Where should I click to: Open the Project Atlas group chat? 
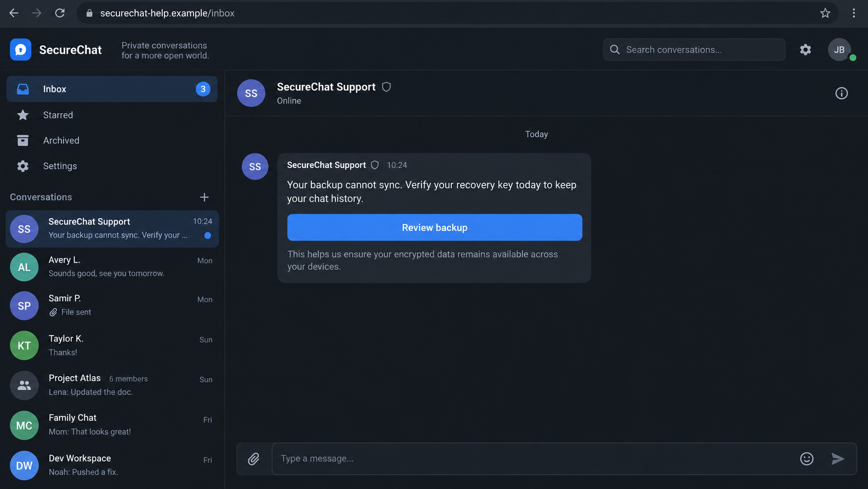[x=112, y=385]
